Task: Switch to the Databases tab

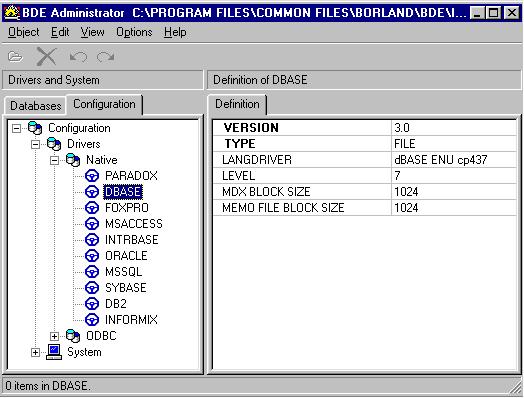Action: click(x=35, y=106)
